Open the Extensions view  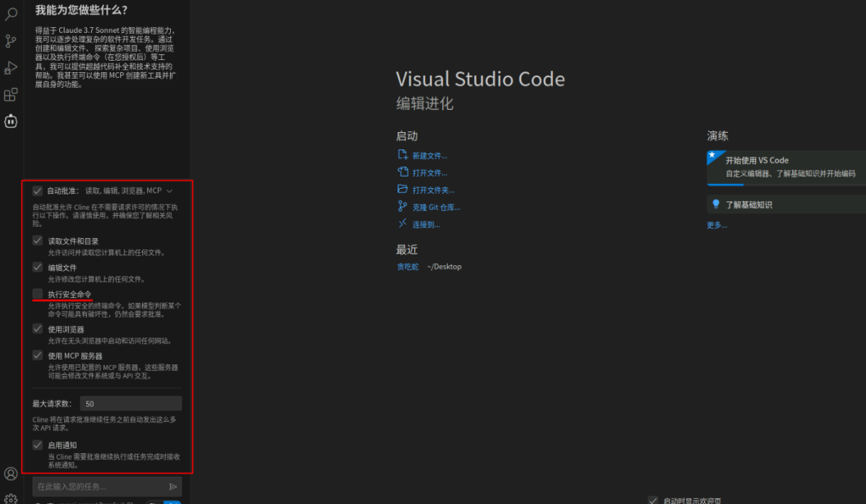tap(10, 94)
